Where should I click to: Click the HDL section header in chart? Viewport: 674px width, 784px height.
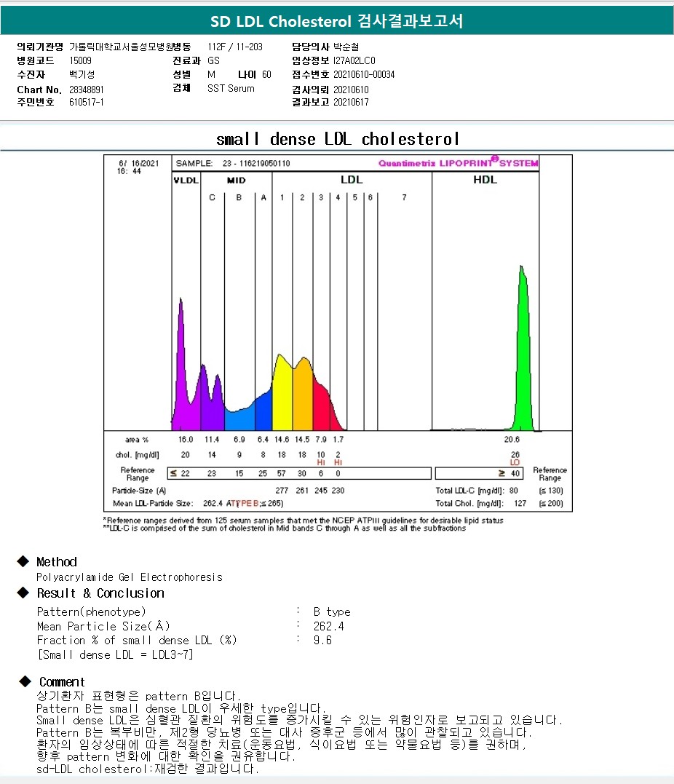[485, 180]
